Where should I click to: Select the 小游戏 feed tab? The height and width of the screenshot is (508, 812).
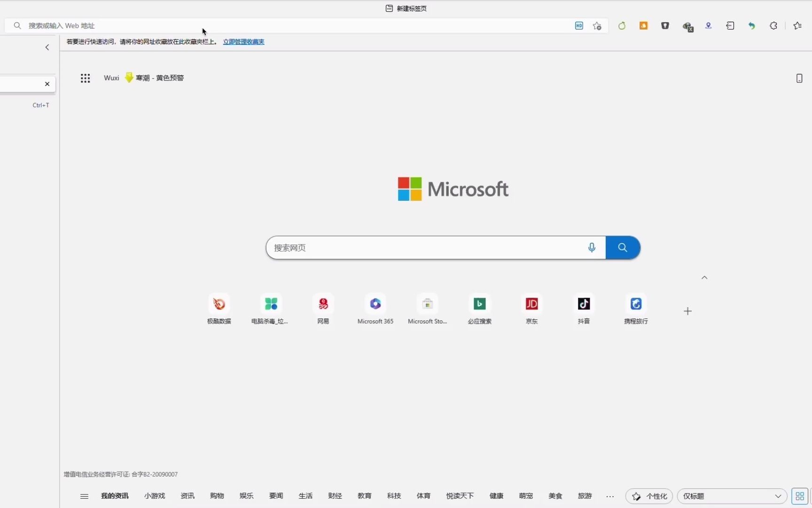155,496
